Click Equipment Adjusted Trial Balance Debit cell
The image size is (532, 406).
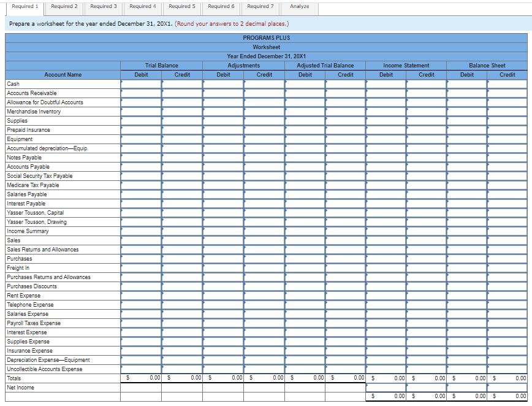(x=305, y=139)
